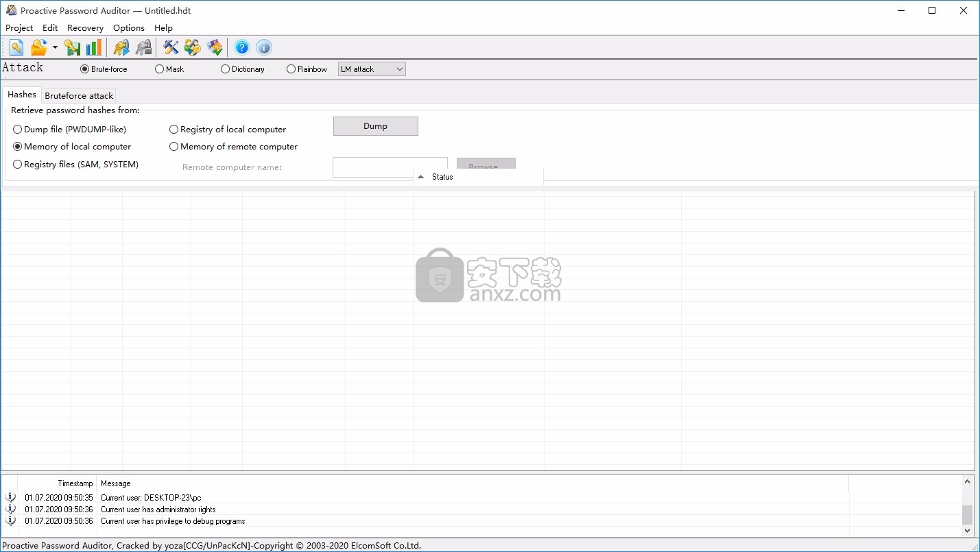Open options hammer and wrench icon
The width and height of the screenshot is (980, 552).
[x=171, y=47]
